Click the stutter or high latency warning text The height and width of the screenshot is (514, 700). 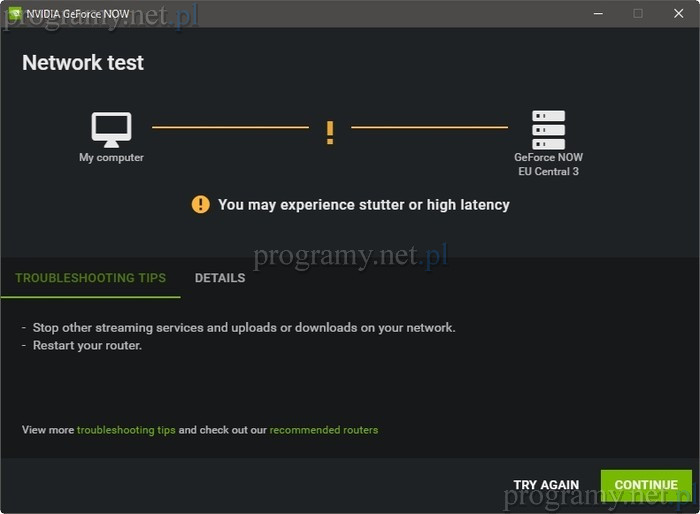363,205
